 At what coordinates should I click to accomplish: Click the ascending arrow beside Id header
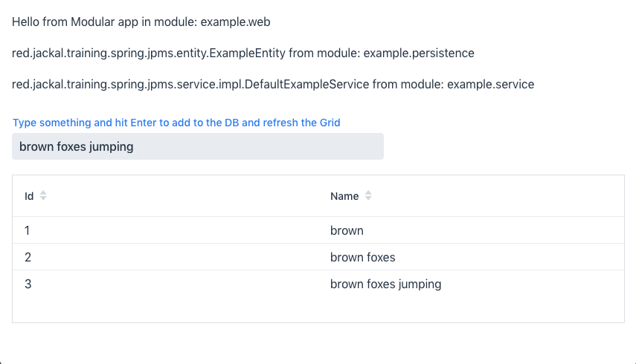coord(43,193)
